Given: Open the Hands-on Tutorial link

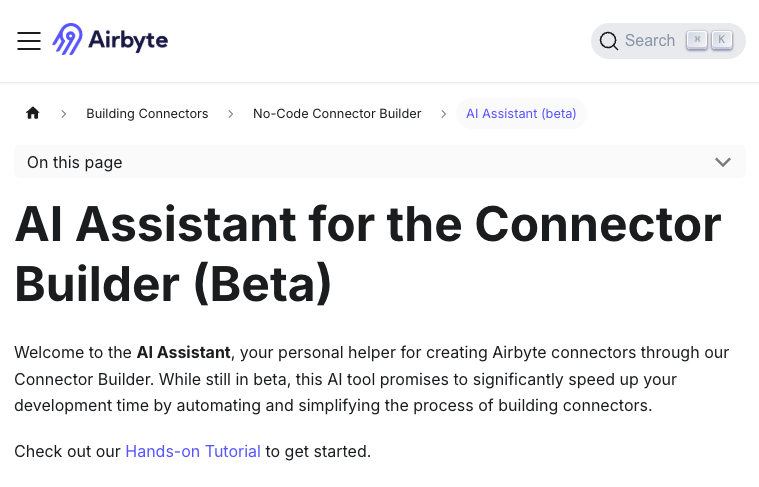Looking at the screenshot, I should 193,451.
